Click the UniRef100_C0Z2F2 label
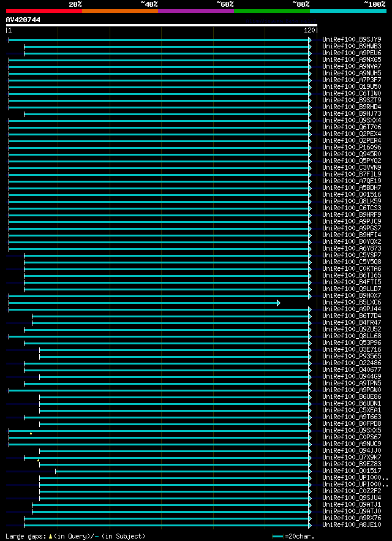392x541 pixels. (352, 491)
